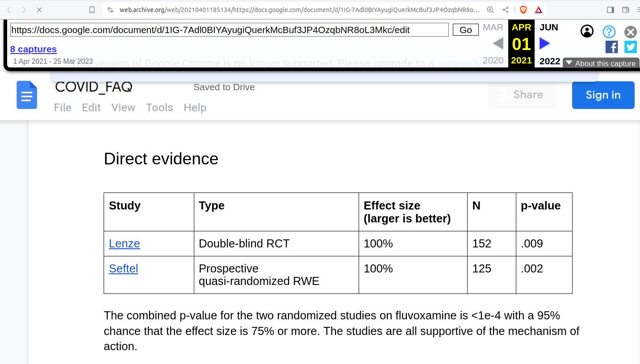Stop page loading with X button

click(39, 10)
